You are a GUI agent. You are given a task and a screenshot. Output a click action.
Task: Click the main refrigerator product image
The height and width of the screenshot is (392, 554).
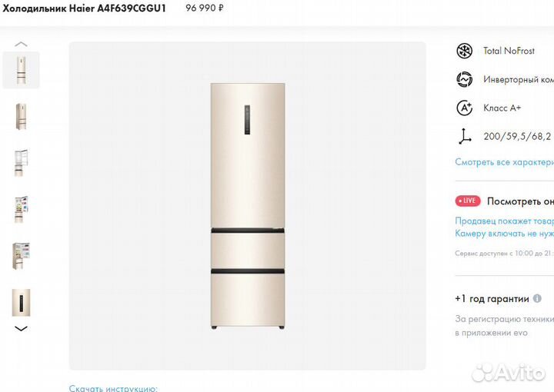247,206
